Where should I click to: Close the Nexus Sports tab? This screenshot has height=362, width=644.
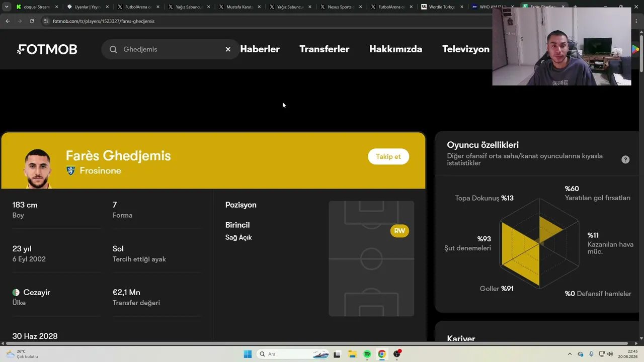tap(360, 7)
